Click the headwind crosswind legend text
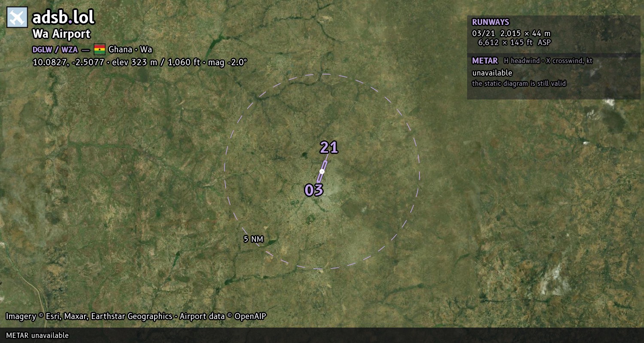 548,61
